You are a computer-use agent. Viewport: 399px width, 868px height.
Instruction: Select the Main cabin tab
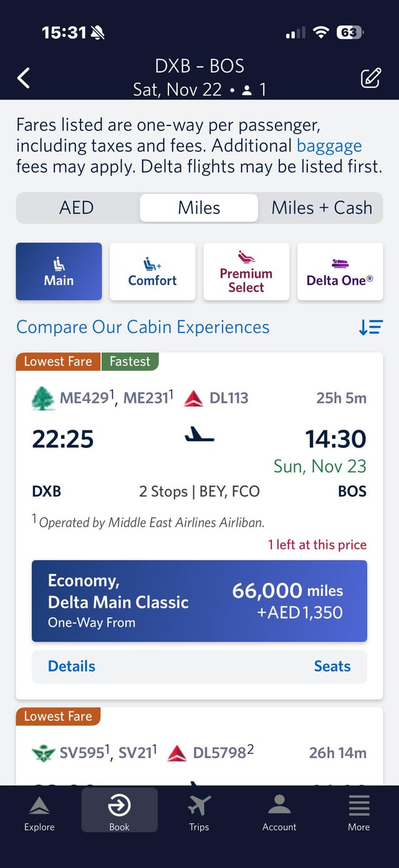click(x=59, y=272)
